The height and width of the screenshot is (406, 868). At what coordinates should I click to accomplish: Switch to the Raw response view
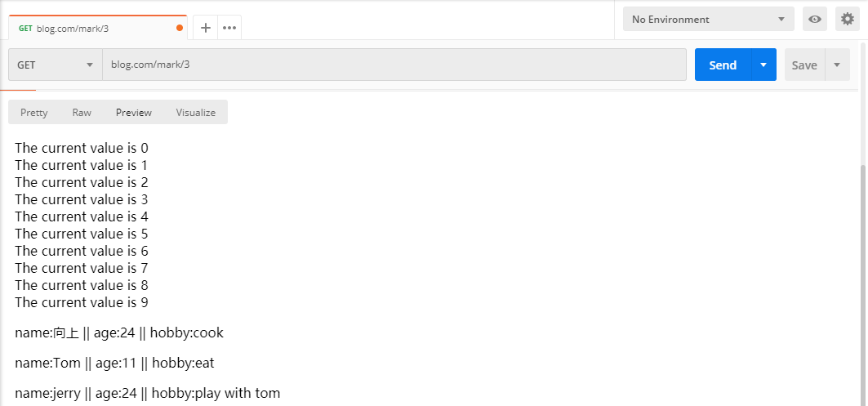pyautogui.click(x=82, y=113)
